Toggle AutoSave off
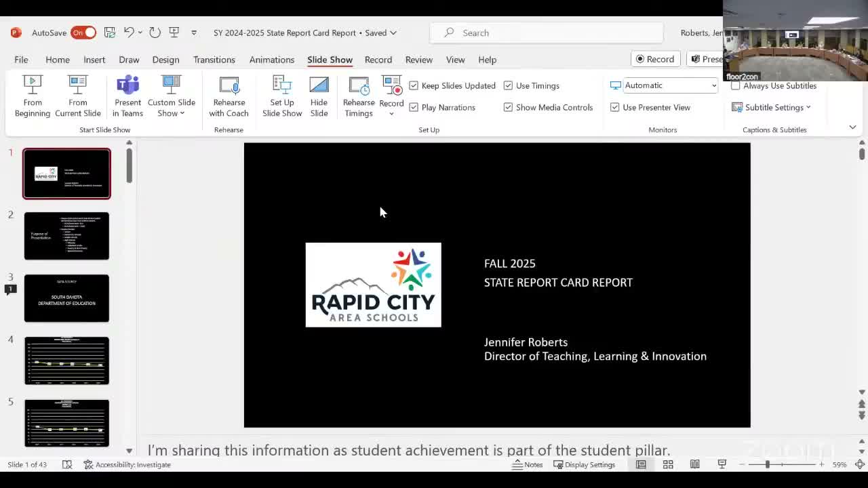The width and height of the screenshot is (868, 488). point(82,32)
